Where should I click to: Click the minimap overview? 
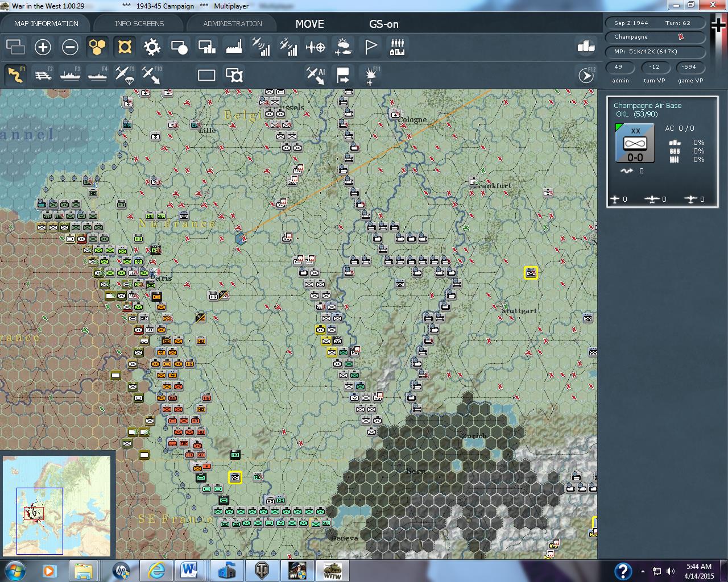coord(56,506)
